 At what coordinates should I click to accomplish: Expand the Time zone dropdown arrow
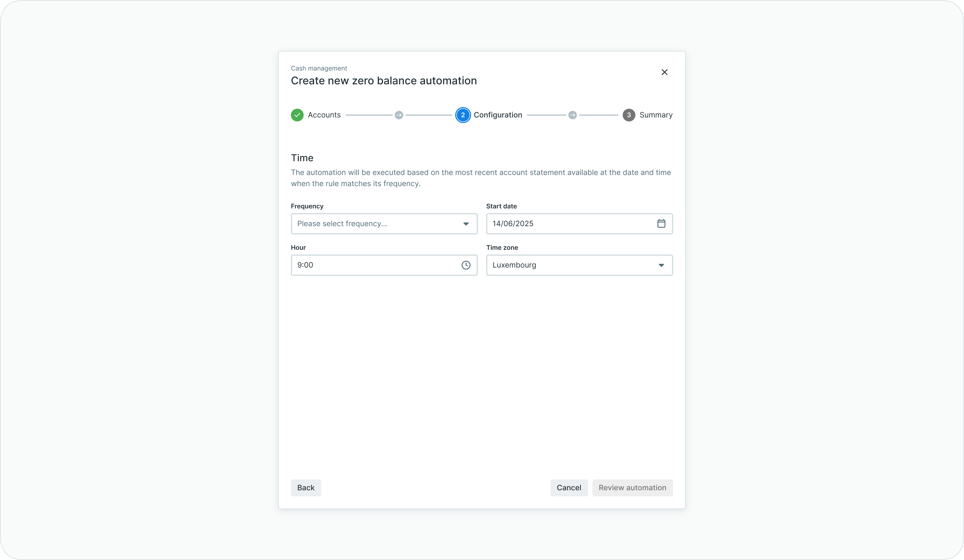pyautogui.click(x=661, y=265)
